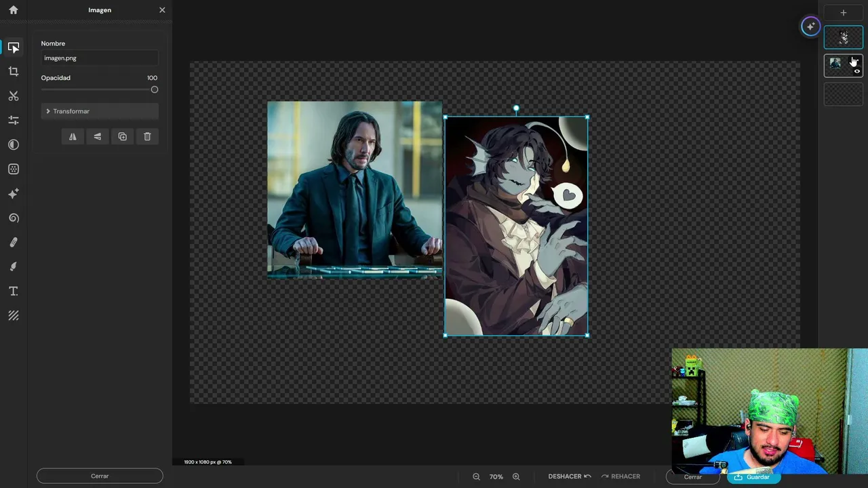Click the rotation handle above the selected image
The width and height of the screenshot is (868, 488).
click(516, 108)
